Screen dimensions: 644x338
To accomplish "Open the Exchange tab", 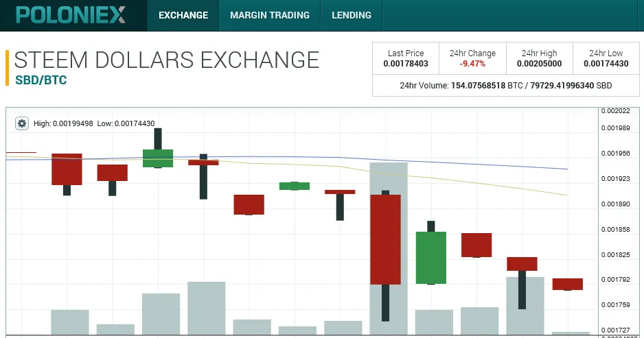I will pos(183,15).
